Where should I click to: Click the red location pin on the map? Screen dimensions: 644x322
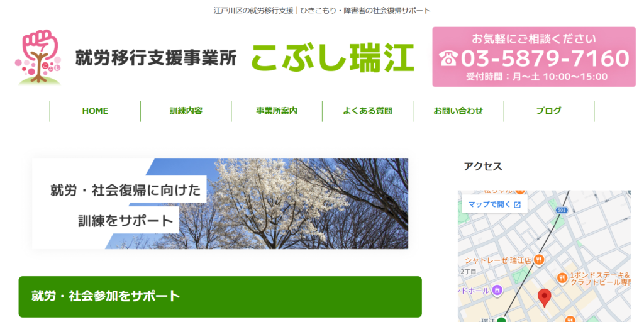[545, 297]
